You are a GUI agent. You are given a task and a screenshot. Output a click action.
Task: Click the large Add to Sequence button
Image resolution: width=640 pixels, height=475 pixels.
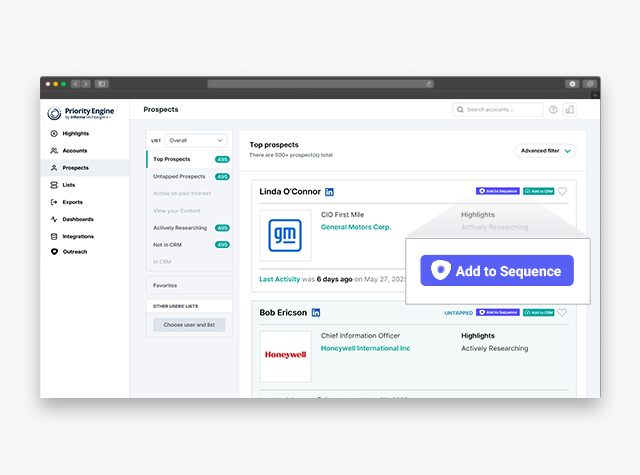[497, 271]
